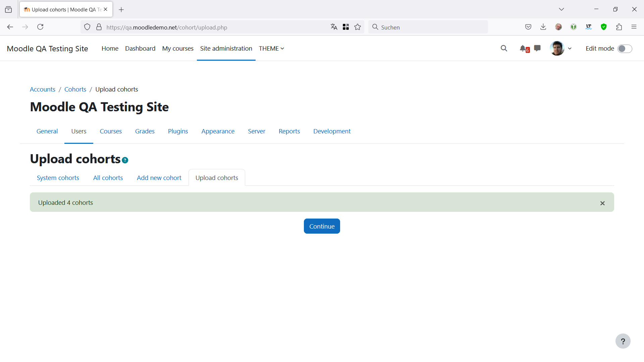Open a new tab with plus icon
This screenshot has width=644, height=362.
pos(121,10)
